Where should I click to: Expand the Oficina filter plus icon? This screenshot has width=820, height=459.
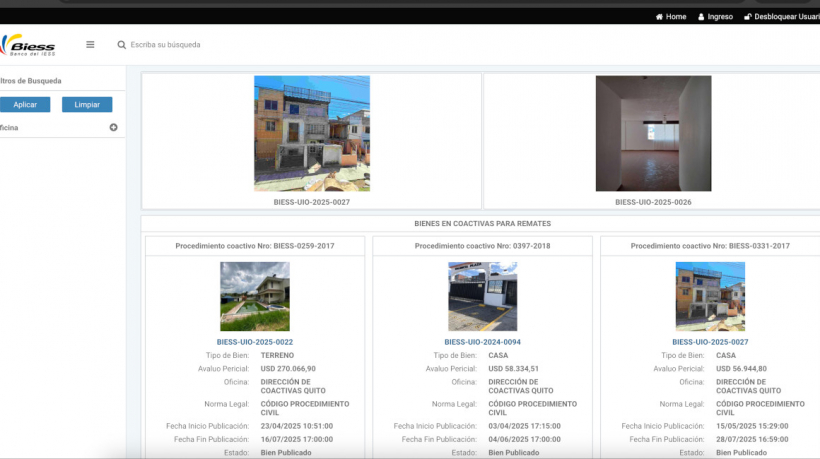113,128
